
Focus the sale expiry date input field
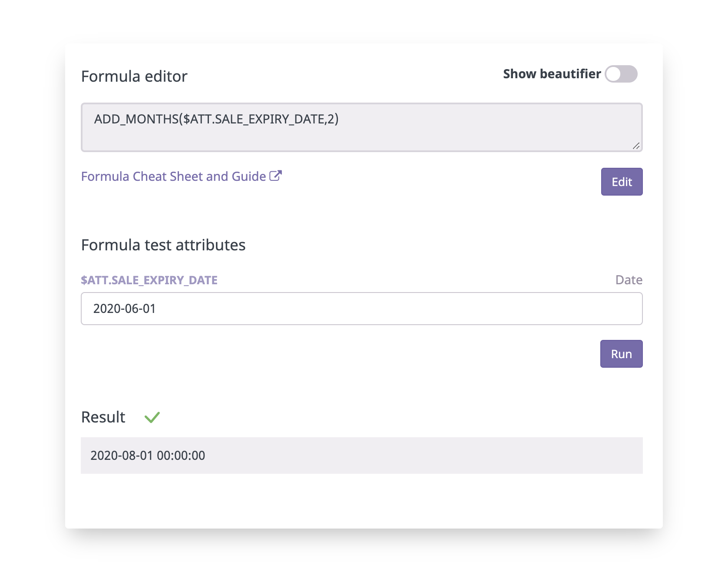coord(361,309)
